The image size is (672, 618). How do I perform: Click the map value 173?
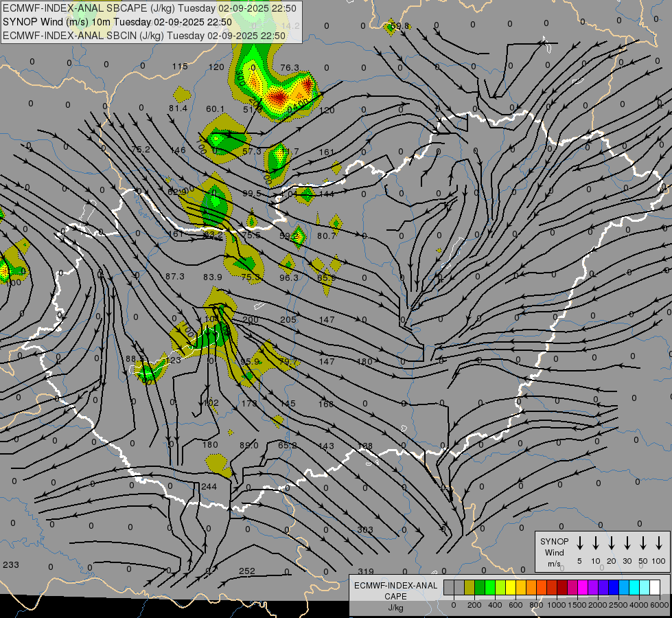(249, 404)
